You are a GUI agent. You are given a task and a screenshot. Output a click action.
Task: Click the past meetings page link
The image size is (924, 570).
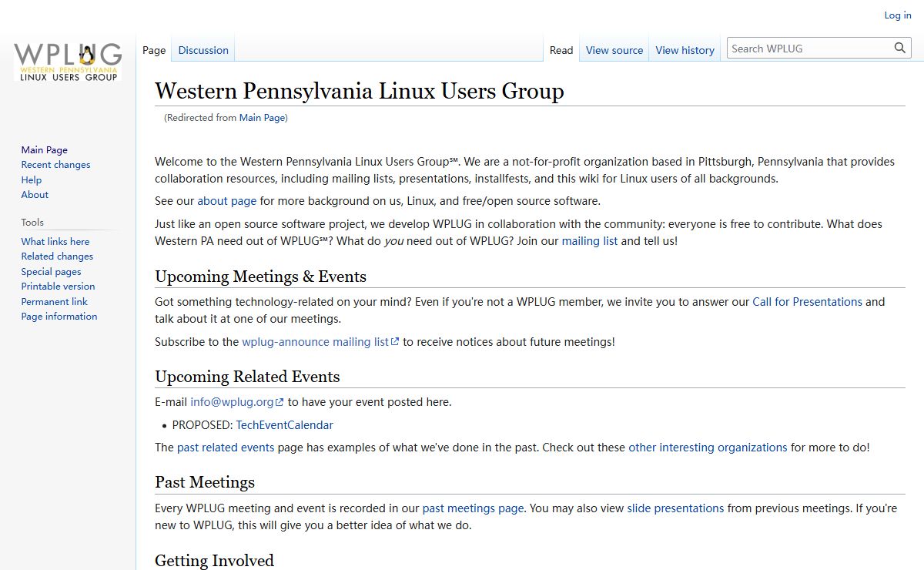click(473, 508)
